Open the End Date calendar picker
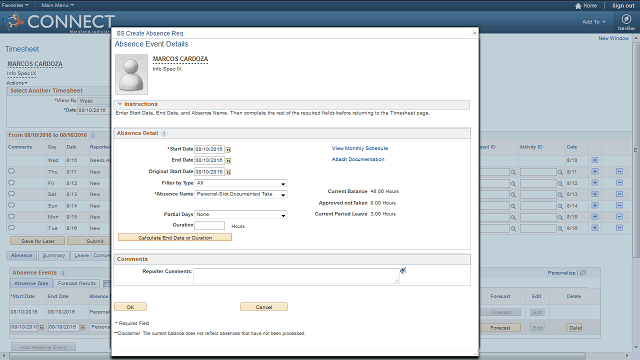Screen dimensions: 640x360 [x=228, y=161]
